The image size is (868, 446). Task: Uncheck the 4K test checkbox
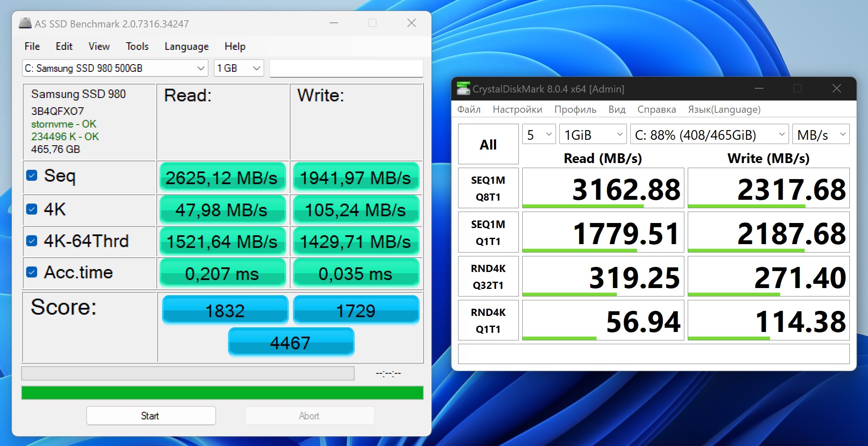coord(32,209)
